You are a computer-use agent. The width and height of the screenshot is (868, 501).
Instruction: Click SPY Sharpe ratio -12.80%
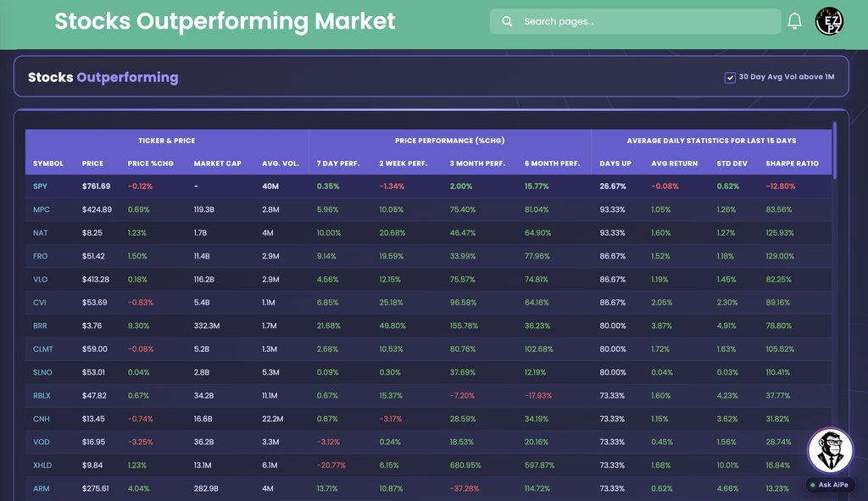pyautogui.click(x=781, y=186)
